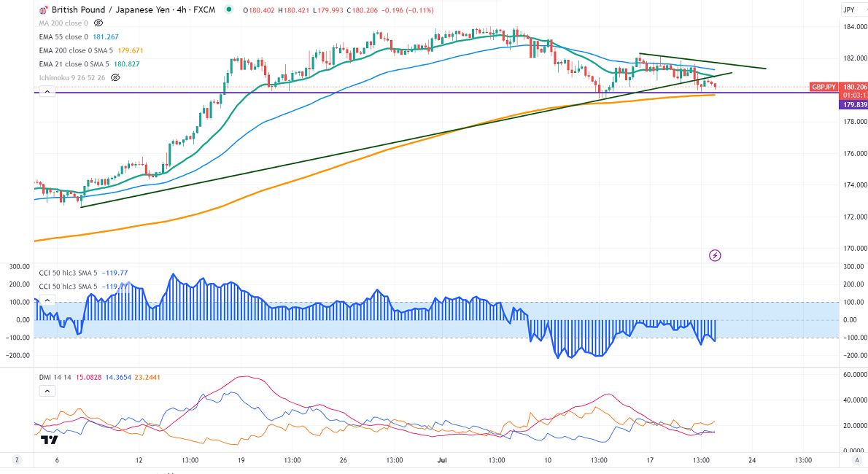Select the DMI 14 14 legend

point(55,378)
